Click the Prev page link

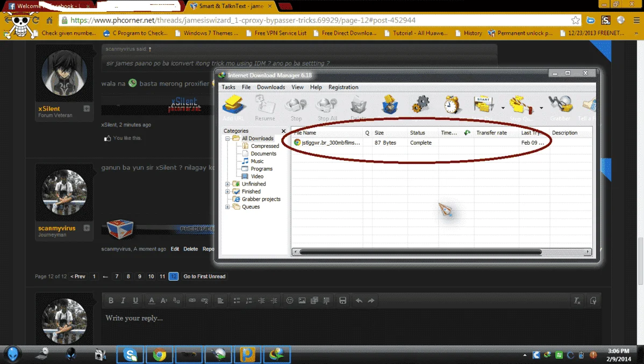[x=77, y=276]
